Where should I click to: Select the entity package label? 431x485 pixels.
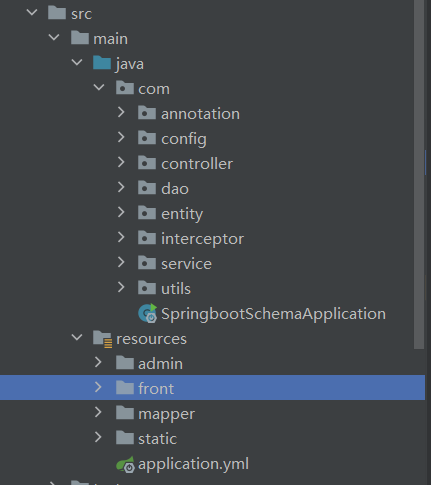point(182,214)
